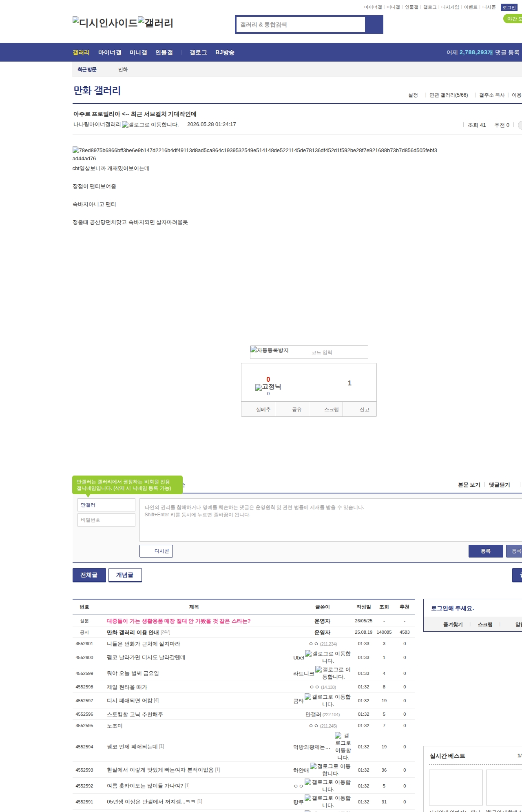Open the gallog icon in the 먹방의황제는 row
This screenshot has width=522, height=812.
click(x=343, y=746)
